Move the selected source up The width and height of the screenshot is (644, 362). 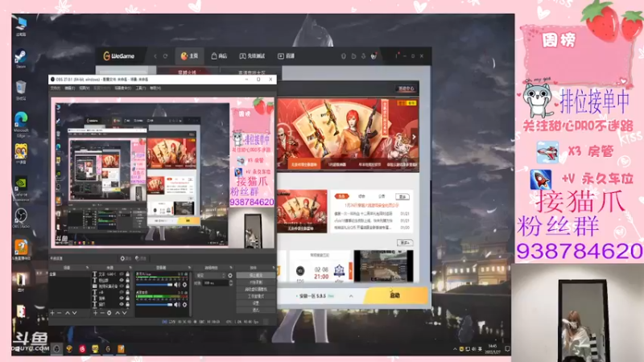118,313
